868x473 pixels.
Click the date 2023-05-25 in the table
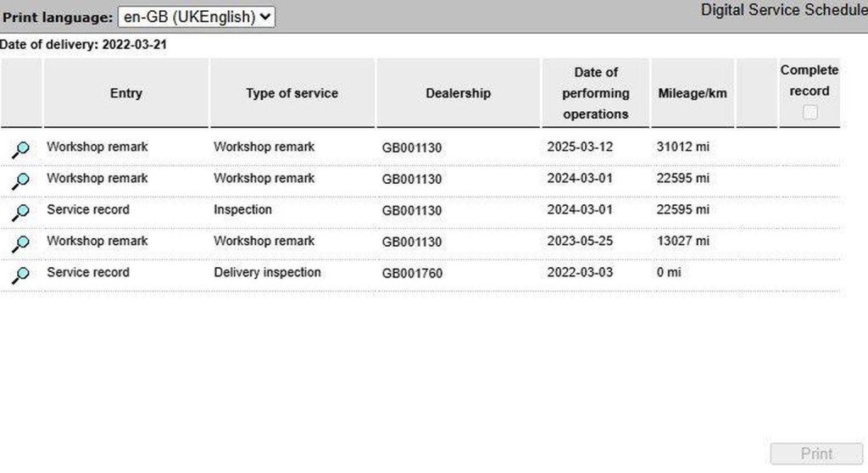[580, 241]
